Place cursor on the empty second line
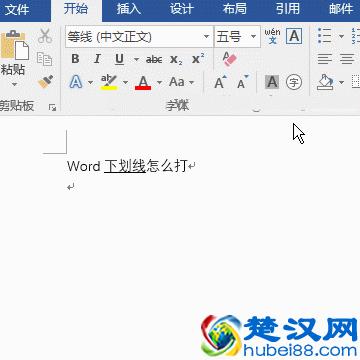The width and height of the screenshot is (360, 360). [71, 187]
